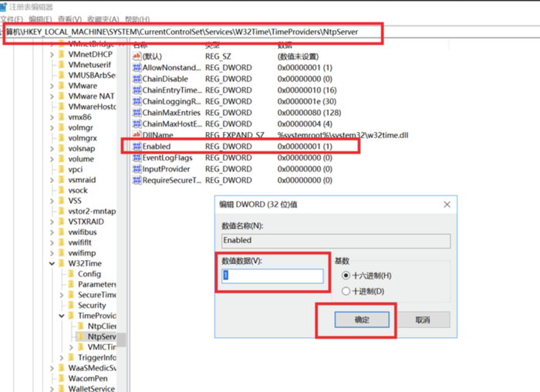
Task: Click the 数值名称 field showing Enabled
Action: [336, 241]
